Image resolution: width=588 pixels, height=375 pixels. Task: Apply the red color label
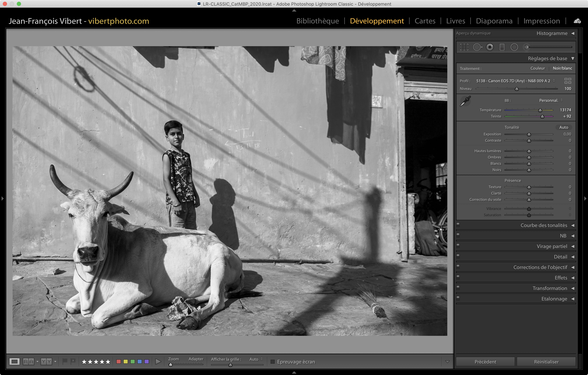119,362
